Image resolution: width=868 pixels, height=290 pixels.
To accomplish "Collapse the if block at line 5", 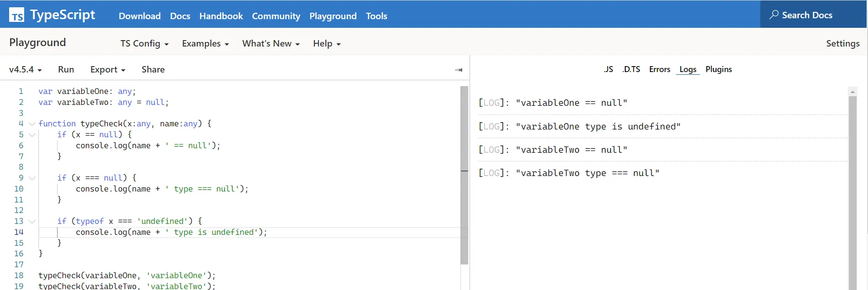I will tap(32, 135).
